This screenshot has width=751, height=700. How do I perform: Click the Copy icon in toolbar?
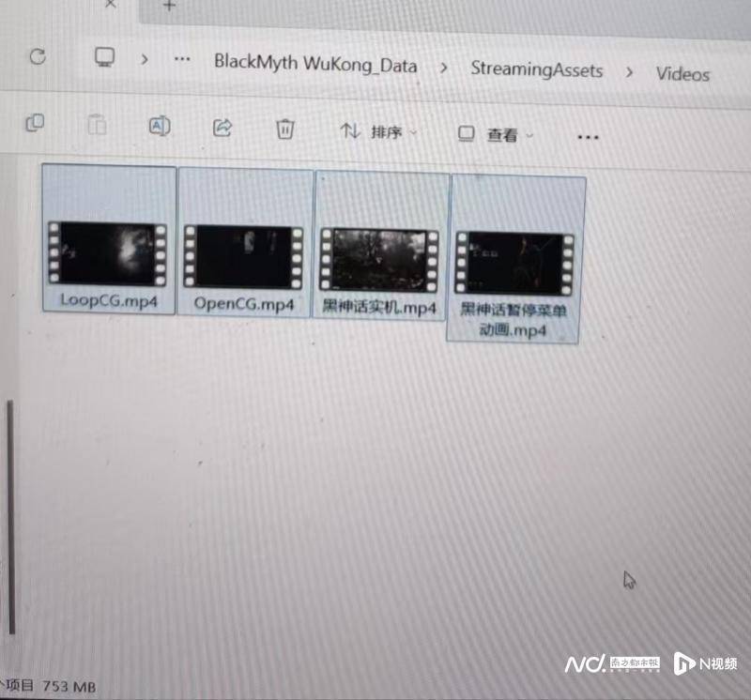[x=35, y=123]
